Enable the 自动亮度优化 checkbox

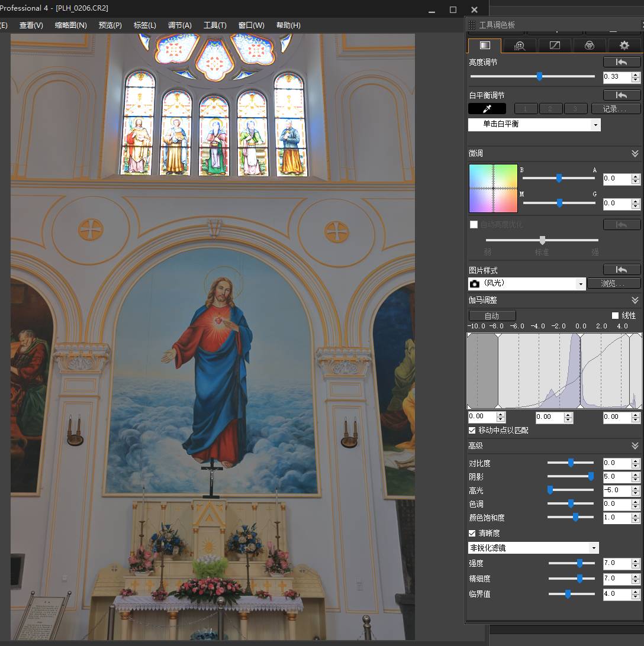(474, 225)
